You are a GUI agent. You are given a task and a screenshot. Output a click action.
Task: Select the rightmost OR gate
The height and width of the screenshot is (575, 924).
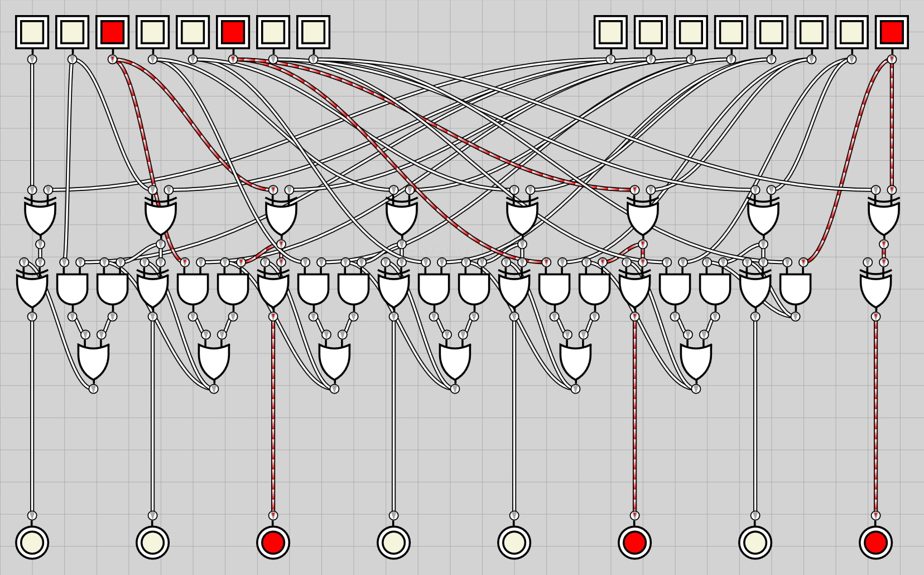click(x=696, y=362)
